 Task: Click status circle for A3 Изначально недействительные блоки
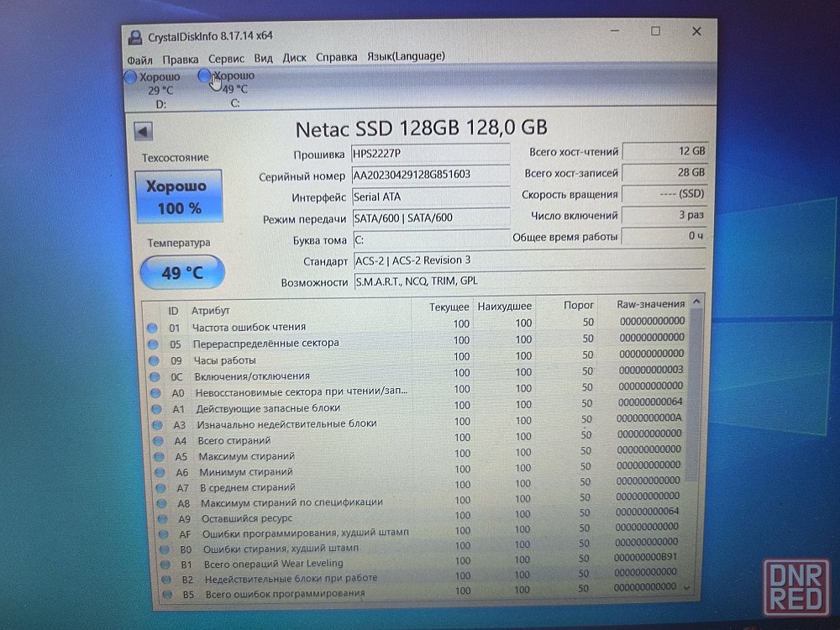tap(158, 425)
